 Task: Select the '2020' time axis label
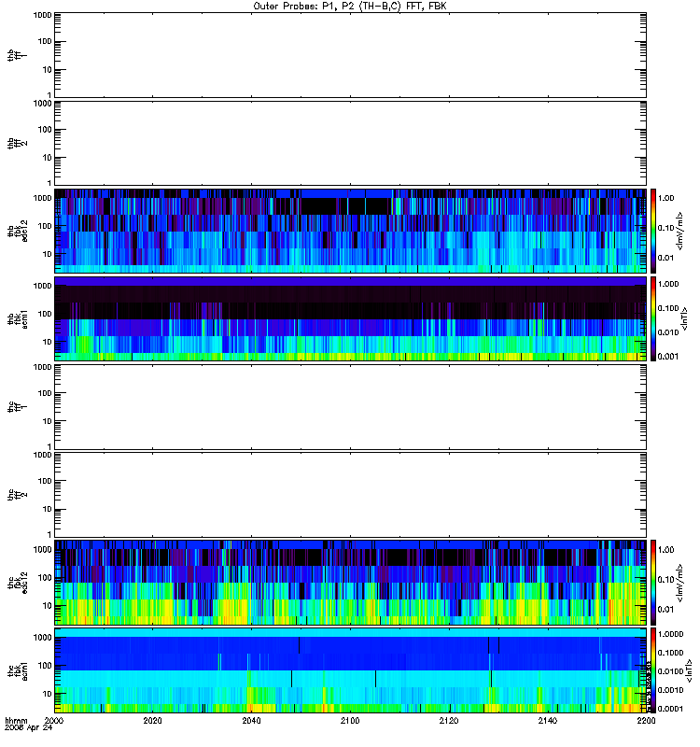click(x=152, y=721)
